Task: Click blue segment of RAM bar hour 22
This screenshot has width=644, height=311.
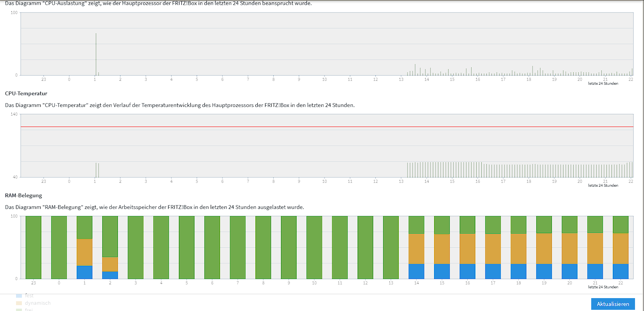Action: [x=621, y=272]
